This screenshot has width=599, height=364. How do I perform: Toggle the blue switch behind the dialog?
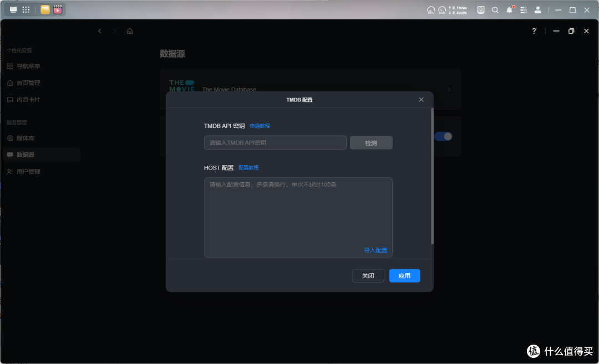(x=444, y=136)
